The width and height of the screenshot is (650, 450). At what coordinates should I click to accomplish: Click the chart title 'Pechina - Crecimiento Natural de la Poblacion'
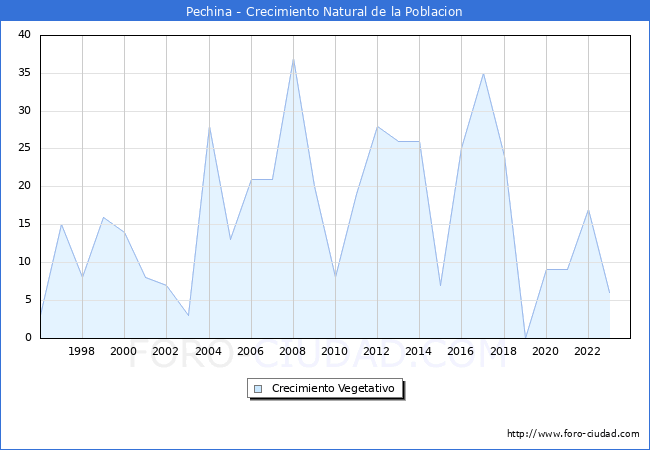(x=324, y=11)
